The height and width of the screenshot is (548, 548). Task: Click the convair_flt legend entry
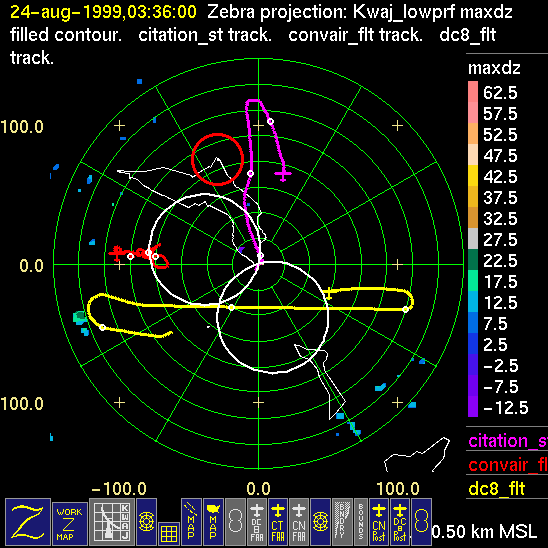tap(507, 465)
